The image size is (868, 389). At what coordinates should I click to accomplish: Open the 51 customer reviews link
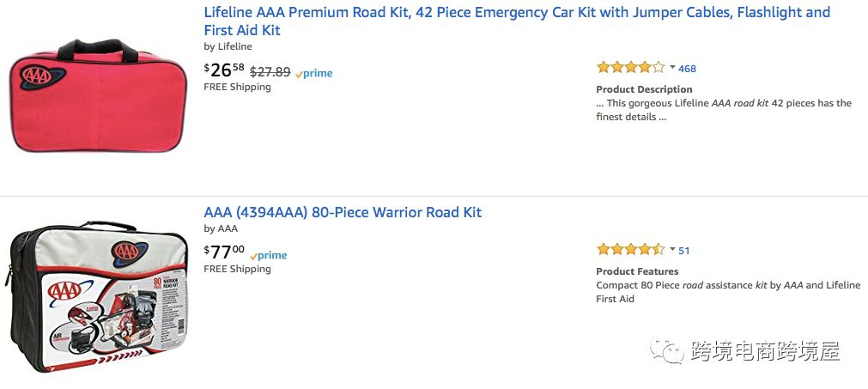tap(684, 251)
